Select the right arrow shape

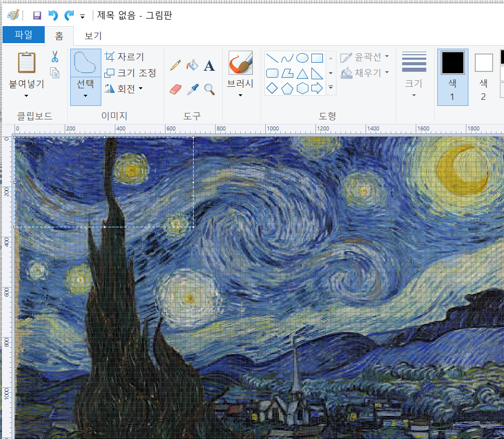click(317, 88)
